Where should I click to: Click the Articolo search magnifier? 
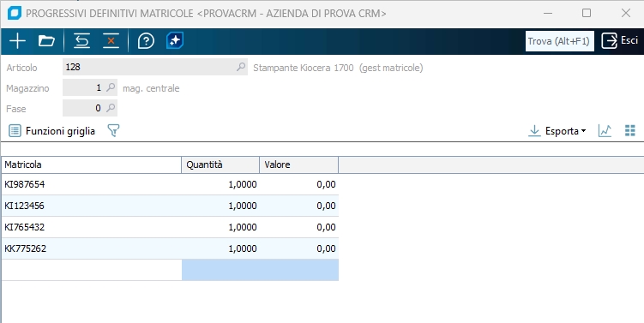[241, 67]
